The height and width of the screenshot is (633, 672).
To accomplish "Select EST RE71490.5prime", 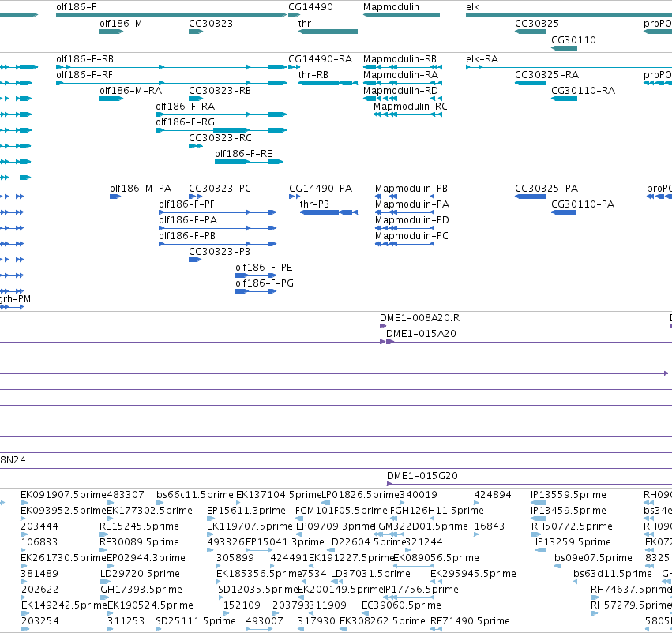I will pos(436,629).
